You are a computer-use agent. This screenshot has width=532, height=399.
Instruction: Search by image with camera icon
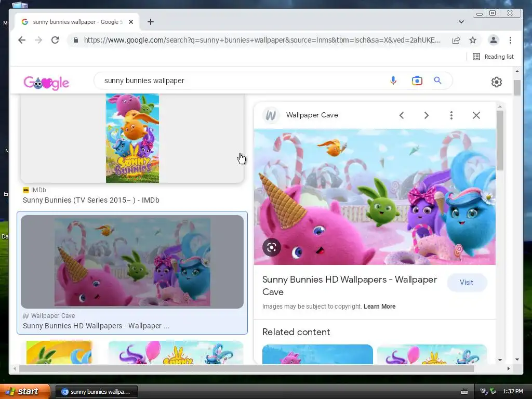click(417, 81)
